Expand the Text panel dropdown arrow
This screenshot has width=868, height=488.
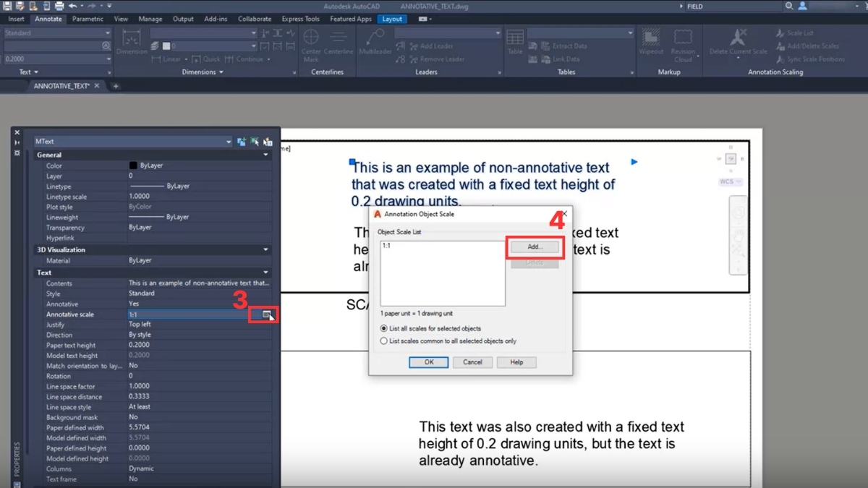pyautogui.click(x=36, y=72)
